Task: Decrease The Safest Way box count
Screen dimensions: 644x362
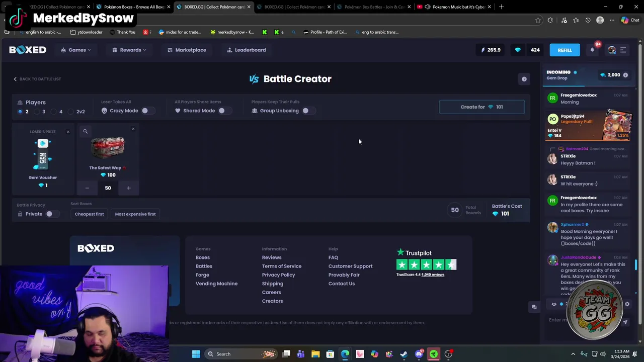Action: tap(87, 188)
